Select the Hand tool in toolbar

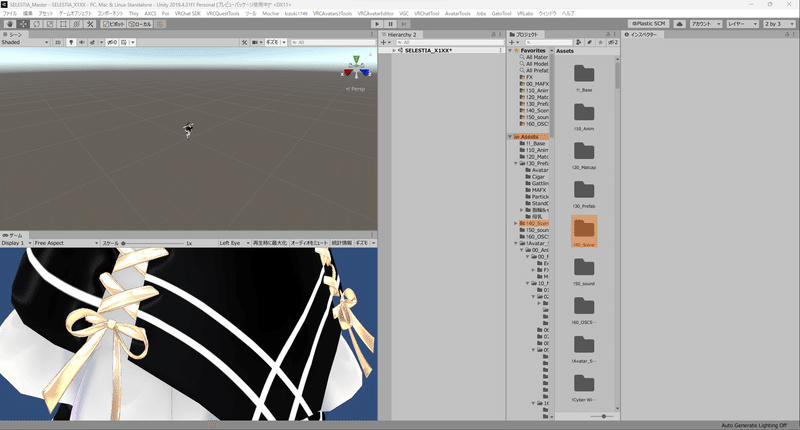tap(10, 24)
